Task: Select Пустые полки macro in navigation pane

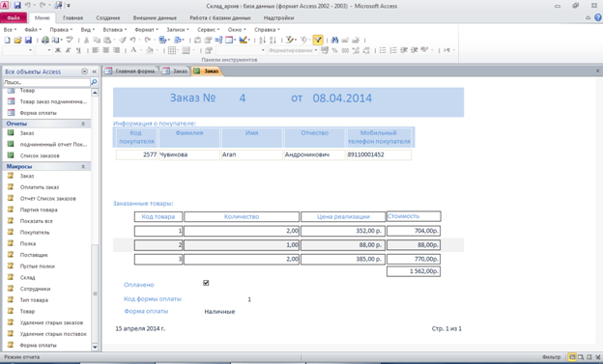Action: pyautogui.click(x=38, y=266)
